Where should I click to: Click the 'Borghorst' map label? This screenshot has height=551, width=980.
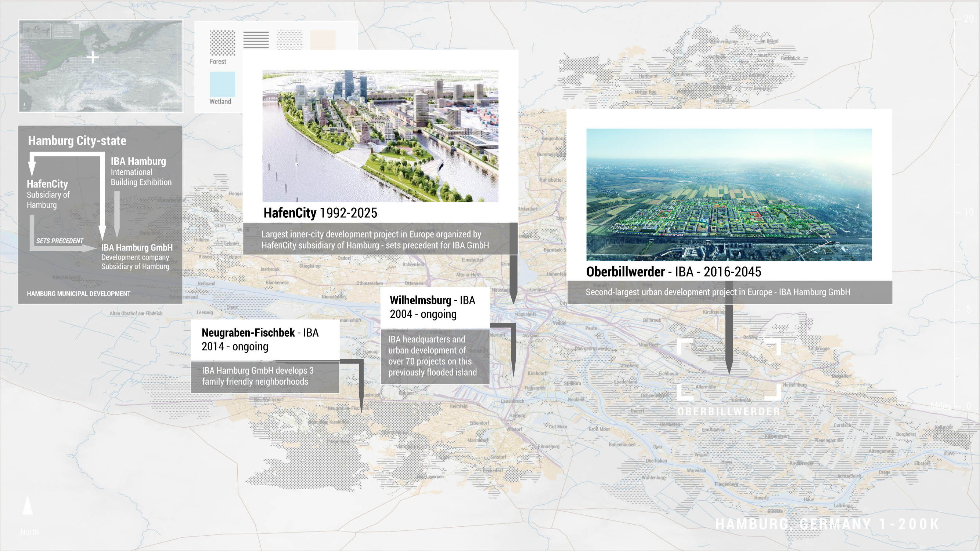pos(905,434)
